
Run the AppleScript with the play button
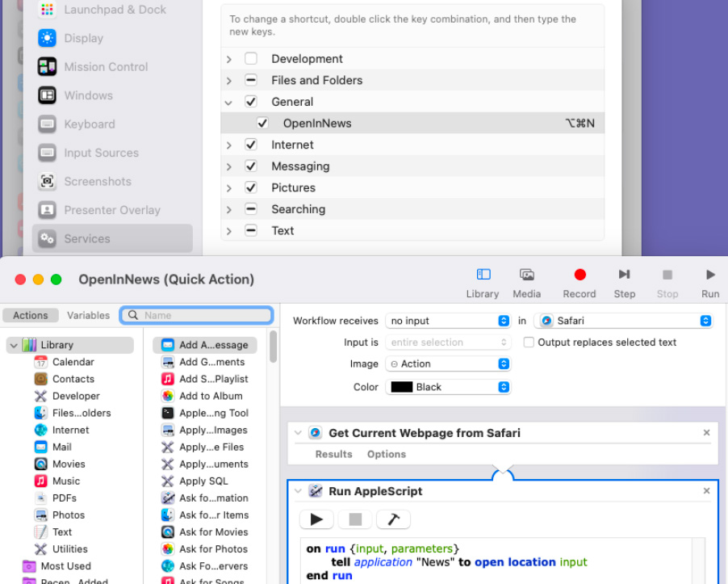point(316,519)
